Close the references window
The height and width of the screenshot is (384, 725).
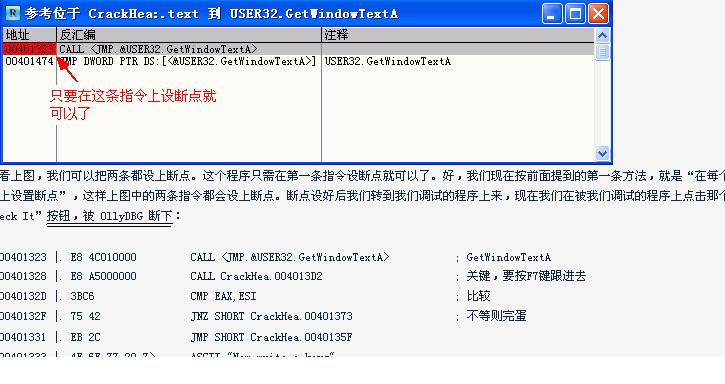tap(598, 13)
